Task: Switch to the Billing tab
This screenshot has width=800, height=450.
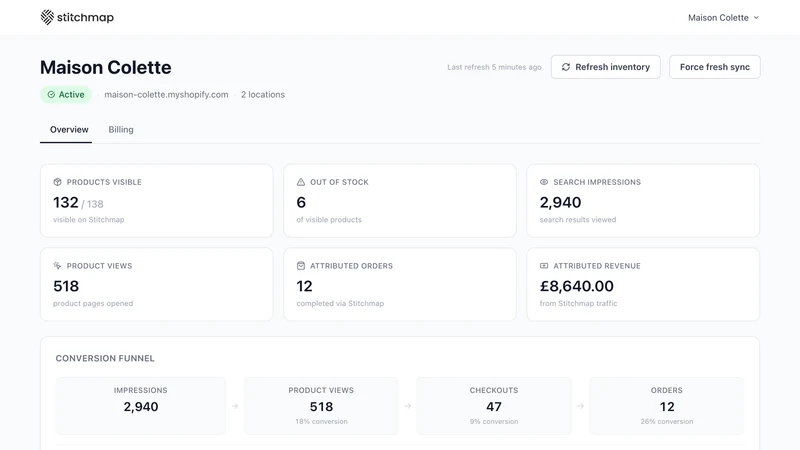Action: click(x=121, y=130)
